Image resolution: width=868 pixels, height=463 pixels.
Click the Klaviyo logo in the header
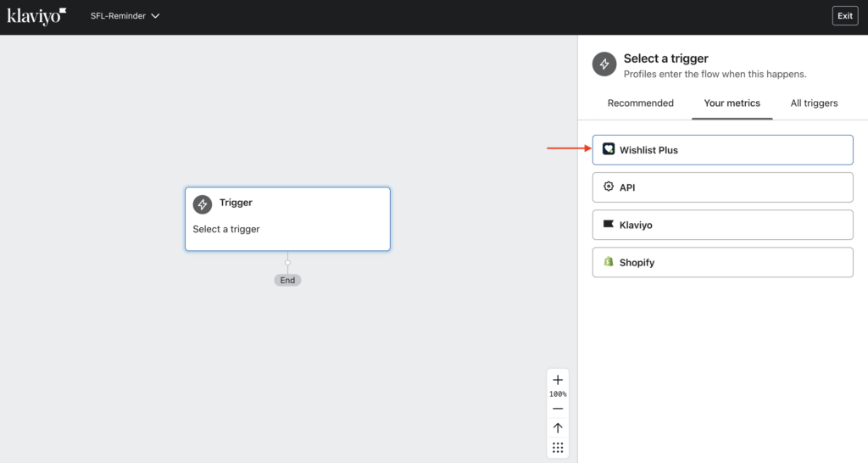36,16
